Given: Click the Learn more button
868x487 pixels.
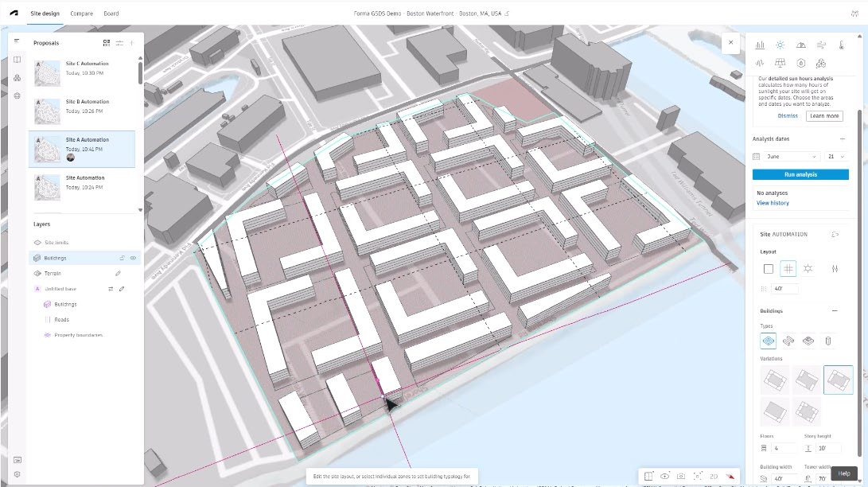Looking at the screenshot, I should point(824,115).
